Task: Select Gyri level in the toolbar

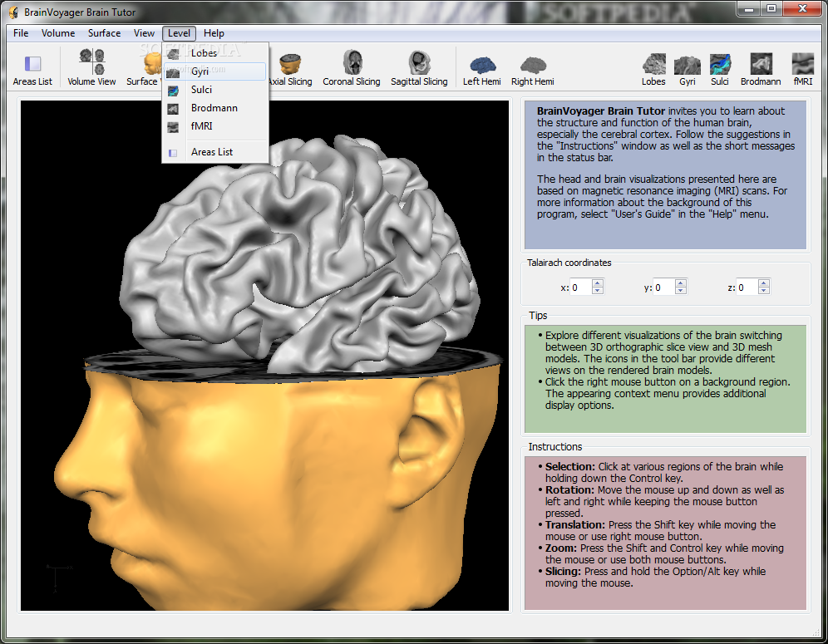Action: (x=687, y=69)
